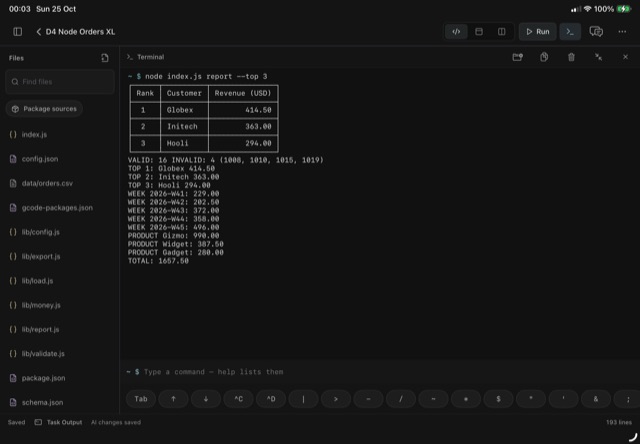Collapse terminal panel size icon
640x444 pixels.
coord(598,57)
